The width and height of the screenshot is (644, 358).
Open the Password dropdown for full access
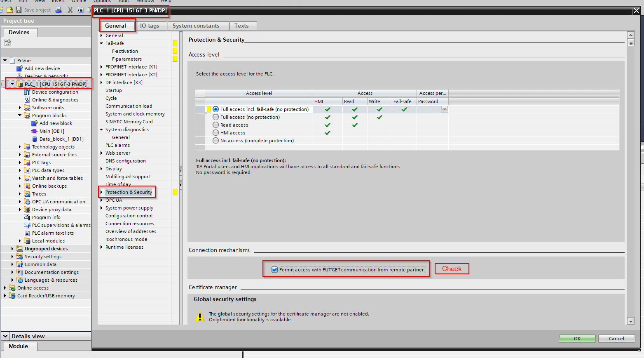click(444, 110)
